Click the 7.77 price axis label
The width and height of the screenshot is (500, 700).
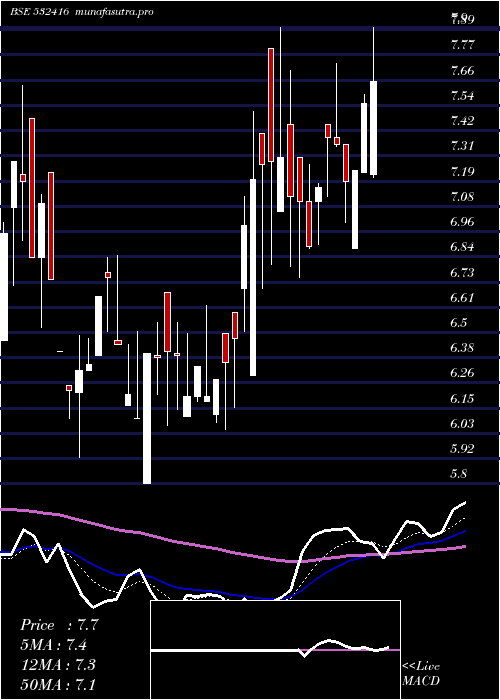coord(462,45)
